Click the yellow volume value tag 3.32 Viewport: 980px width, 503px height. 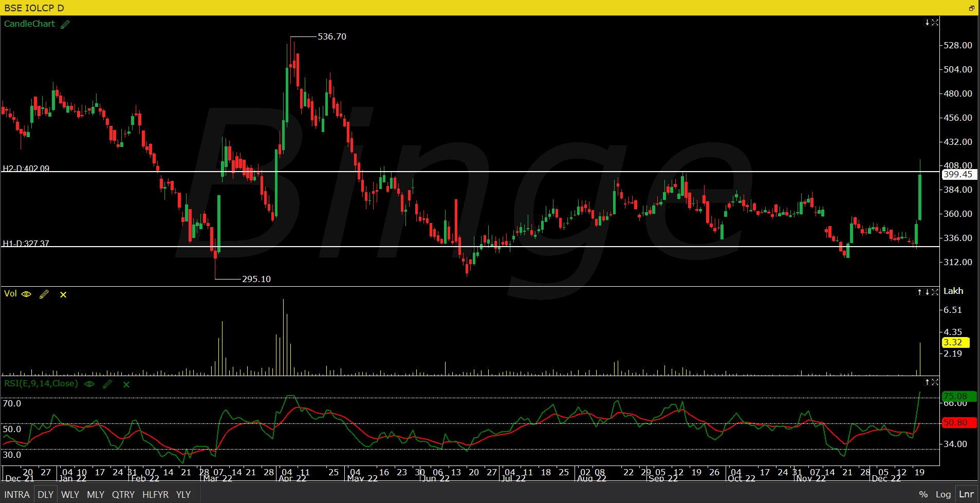955,342
